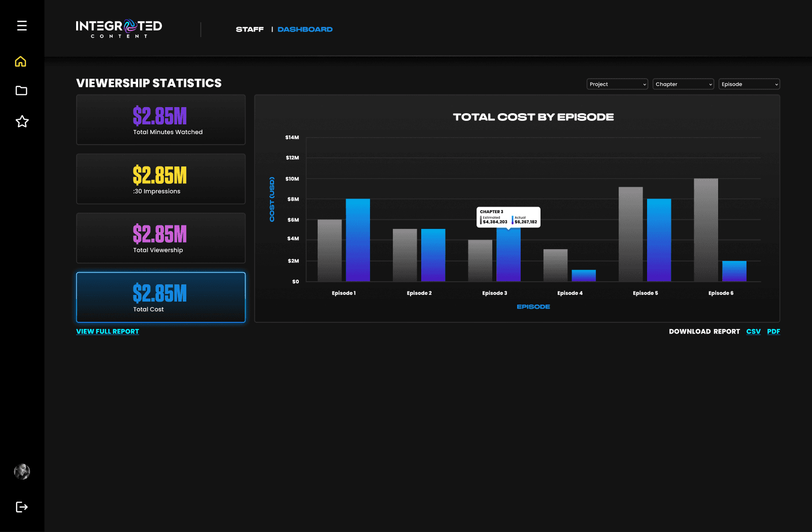This screenshot has height=532, width=812.
Task: Click Episode 6 actual blue bar
Action: click(x=734, y=271)
